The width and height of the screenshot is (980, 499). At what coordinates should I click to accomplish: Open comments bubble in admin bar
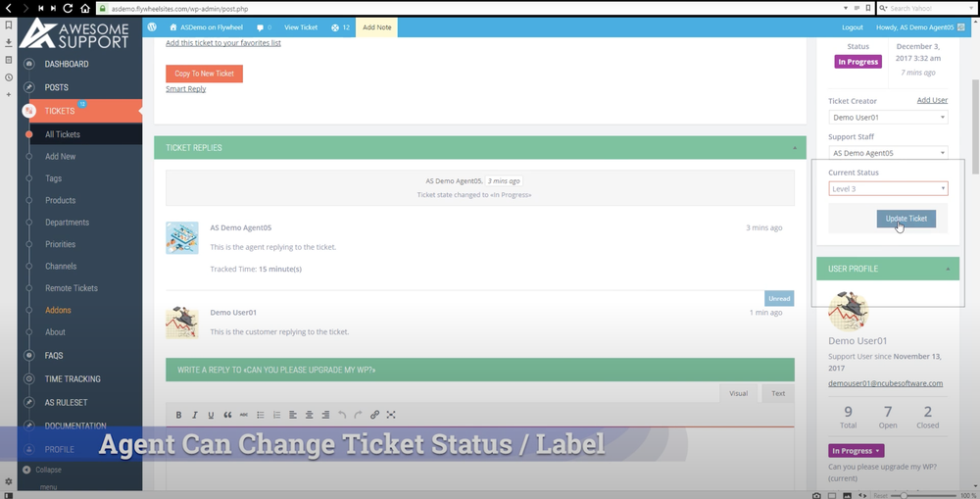(x=264, y=27)
